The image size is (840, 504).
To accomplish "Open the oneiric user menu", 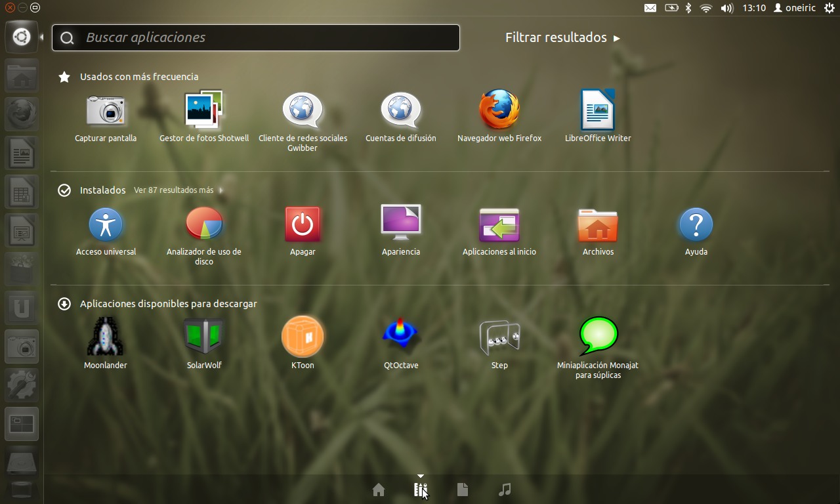I will point(795,8).
